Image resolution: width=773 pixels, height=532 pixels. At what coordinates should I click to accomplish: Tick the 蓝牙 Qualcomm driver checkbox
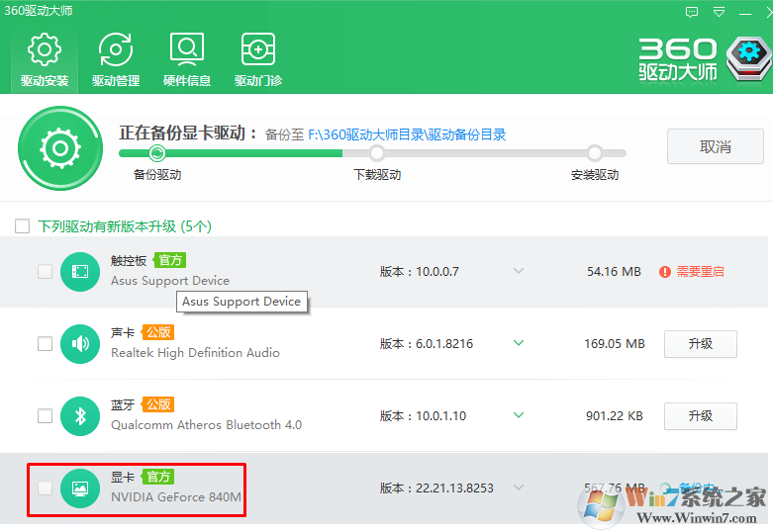45,415
